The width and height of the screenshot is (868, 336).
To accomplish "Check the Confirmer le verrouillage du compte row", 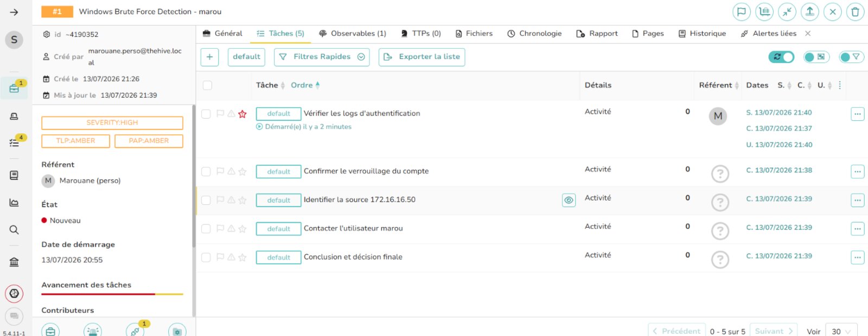I will (x=206, y=171).
